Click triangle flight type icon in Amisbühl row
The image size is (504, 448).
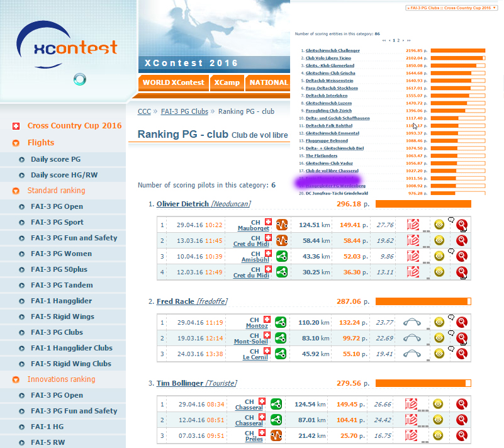click(282, 256)
